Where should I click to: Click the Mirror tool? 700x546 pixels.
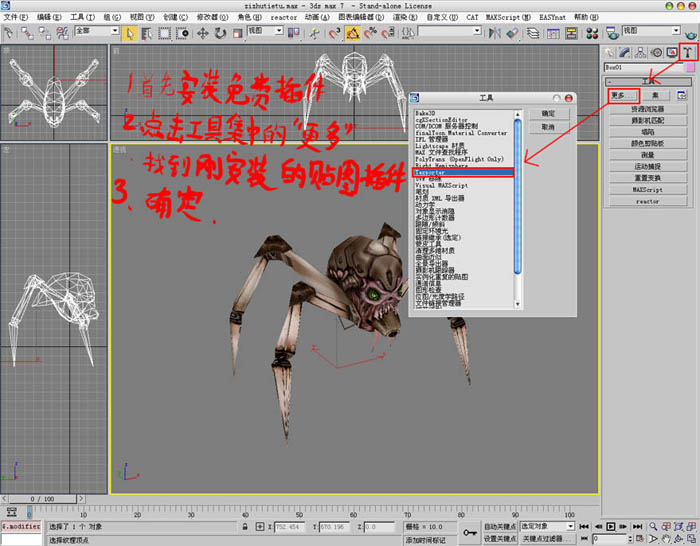[494, 33]
